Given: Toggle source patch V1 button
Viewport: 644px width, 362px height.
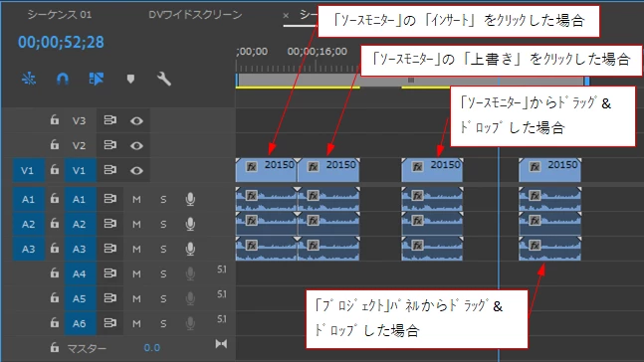Looking at the screenshot, I should click(28, 170).
